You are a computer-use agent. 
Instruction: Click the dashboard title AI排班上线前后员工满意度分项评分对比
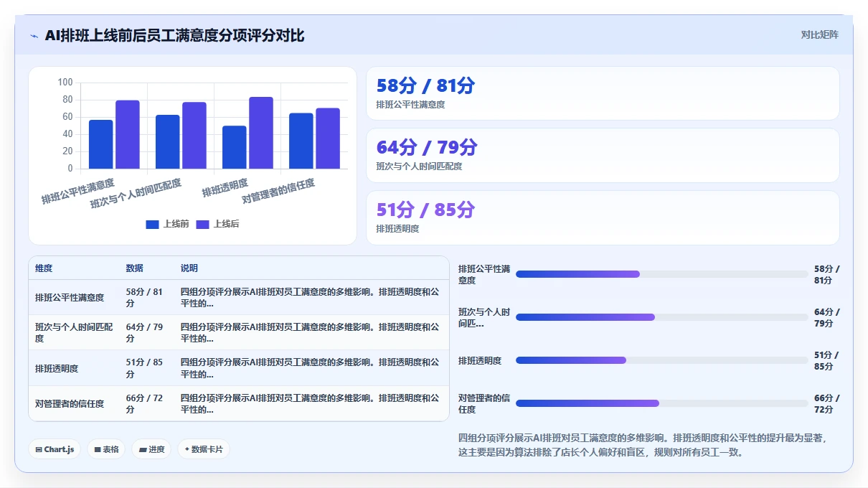pyautogui.click(x=174, y=35)
